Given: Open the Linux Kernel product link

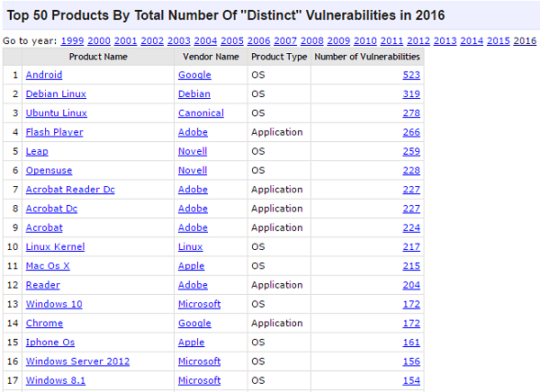Looking at the screenshot, I should tap(55, 246).
